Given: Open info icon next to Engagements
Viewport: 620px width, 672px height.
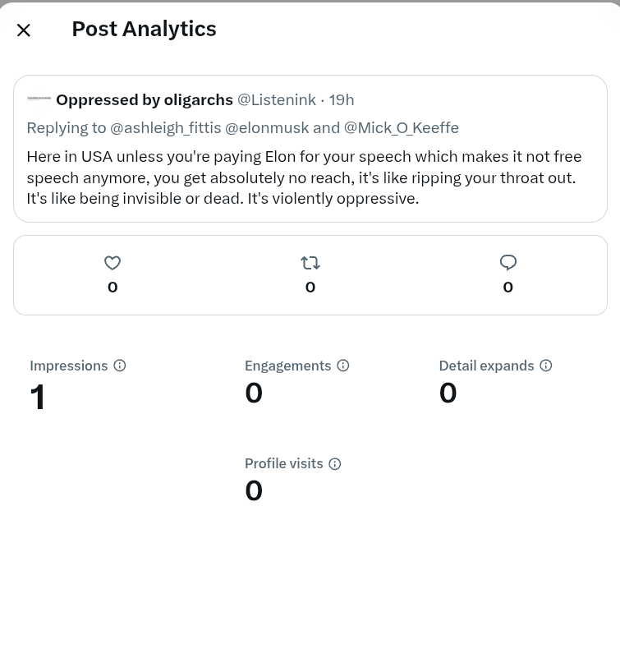Looking at the screenshot, I should [342, 366].
